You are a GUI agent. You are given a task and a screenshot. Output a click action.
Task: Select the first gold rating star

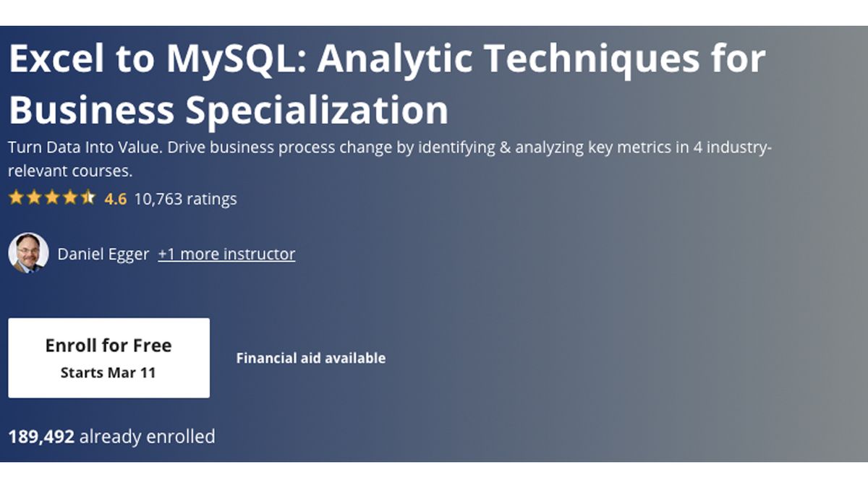pos(14,198)
